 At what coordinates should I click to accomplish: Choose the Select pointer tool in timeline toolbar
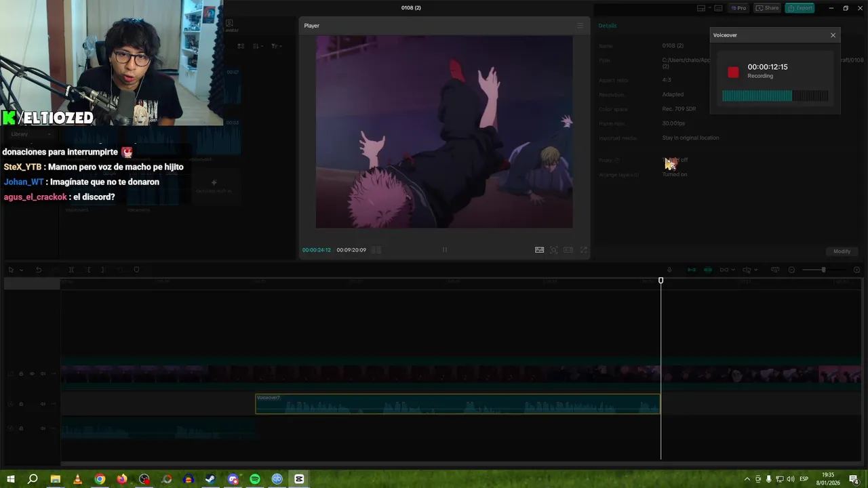pyautogui.click(x=11, y=270)
